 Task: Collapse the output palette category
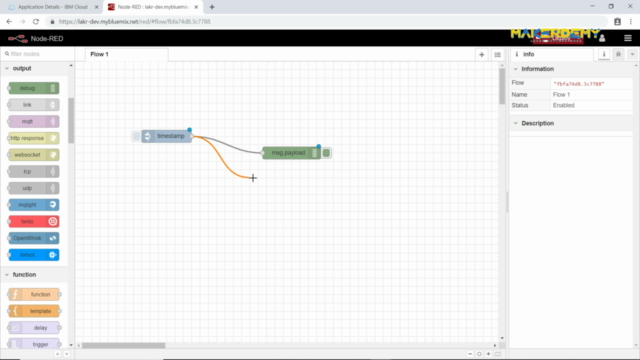(7, 69)
